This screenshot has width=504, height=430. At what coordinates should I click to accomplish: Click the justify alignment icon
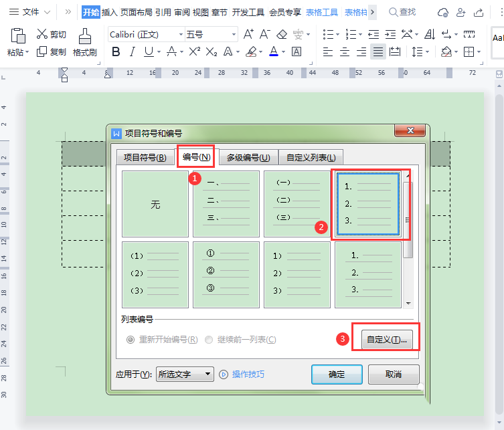378,51
